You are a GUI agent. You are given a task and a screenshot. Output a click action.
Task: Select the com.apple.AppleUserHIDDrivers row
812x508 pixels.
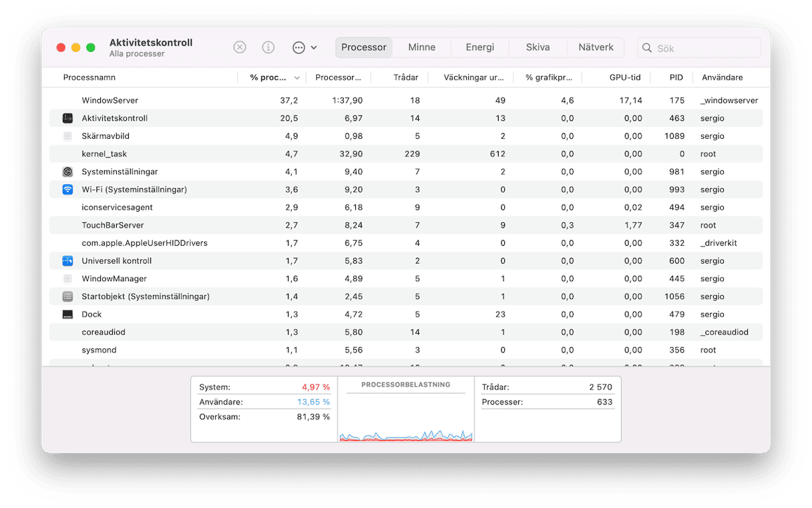[406, 243]
